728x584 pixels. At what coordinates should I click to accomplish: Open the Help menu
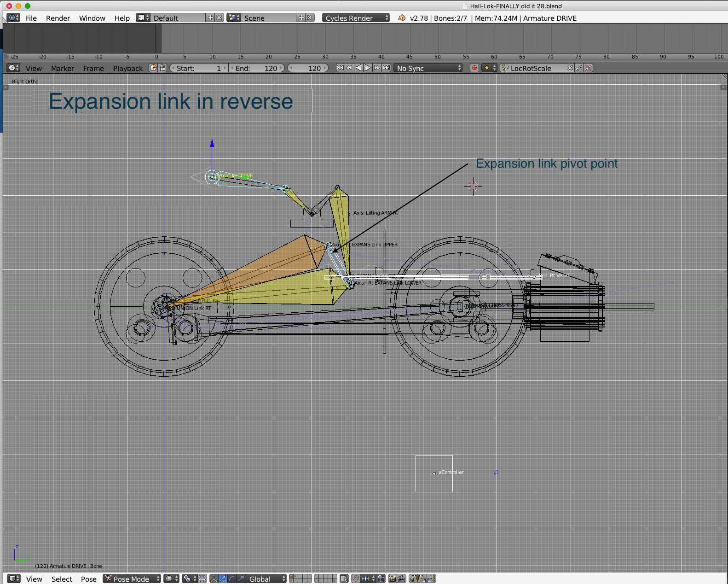point(122,18)
